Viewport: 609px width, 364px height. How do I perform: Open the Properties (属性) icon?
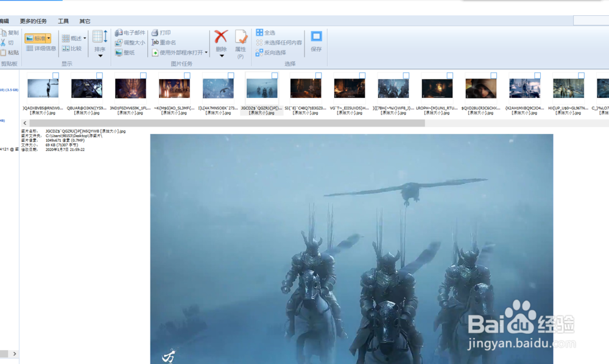[x=241, y=37]
